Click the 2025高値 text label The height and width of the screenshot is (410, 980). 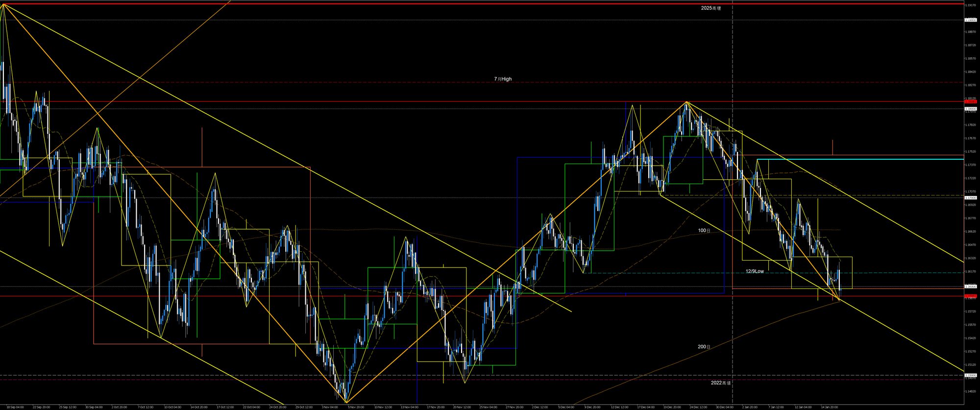pos(710,8)
